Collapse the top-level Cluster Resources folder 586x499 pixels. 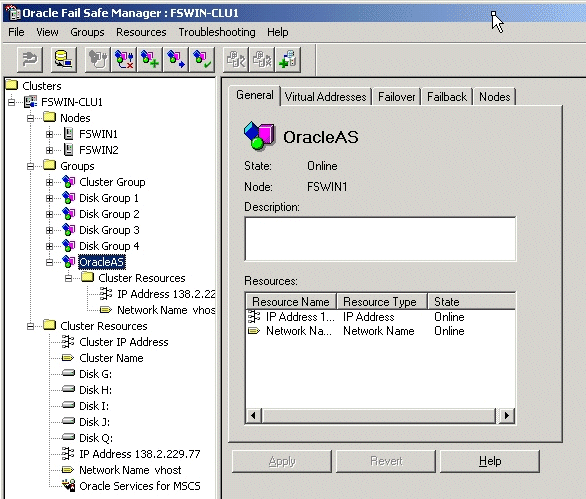click(31, 326)
